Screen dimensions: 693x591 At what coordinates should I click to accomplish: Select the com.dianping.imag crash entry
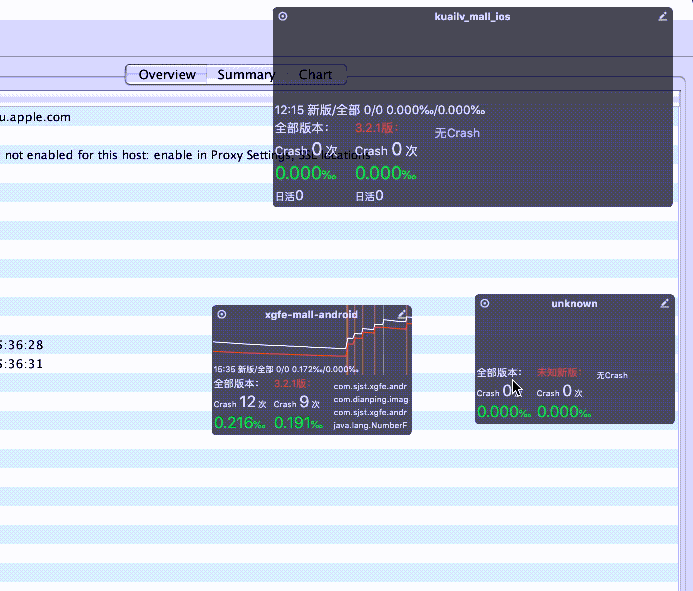[x=370, y=399]
